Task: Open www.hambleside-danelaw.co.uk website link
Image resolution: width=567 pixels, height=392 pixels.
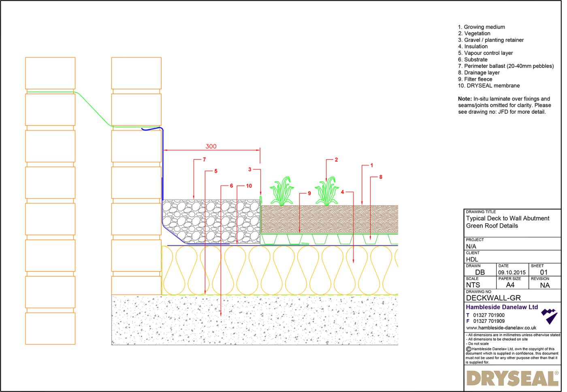Action: click(x=501, y=328)
